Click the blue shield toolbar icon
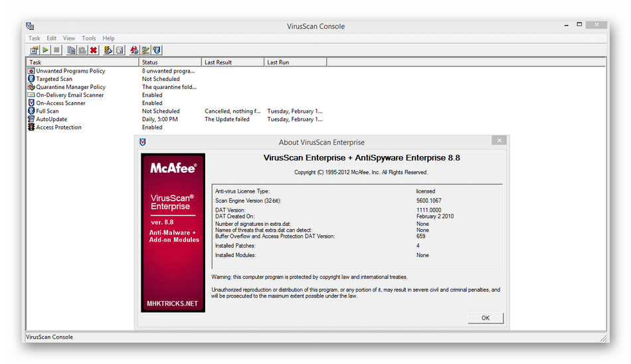 [157, 50]
